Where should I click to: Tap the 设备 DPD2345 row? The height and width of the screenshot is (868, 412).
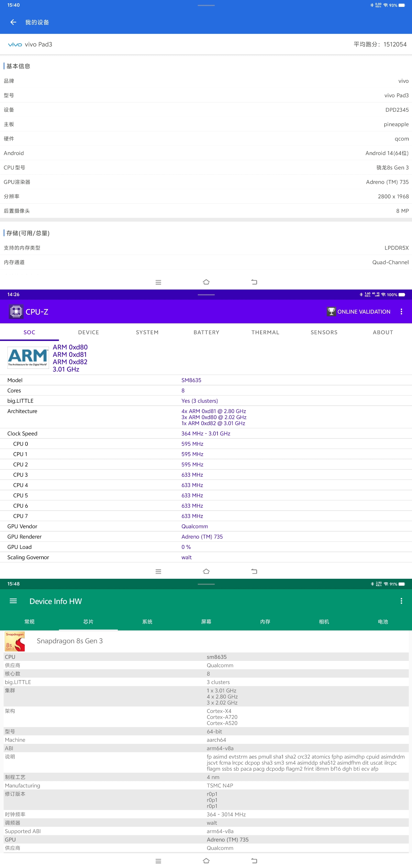[x=206, y=110]
